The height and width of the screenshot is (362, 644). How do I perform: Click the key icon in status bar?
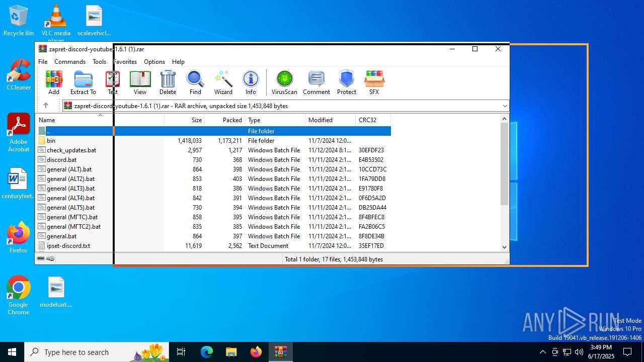(50, 259)
